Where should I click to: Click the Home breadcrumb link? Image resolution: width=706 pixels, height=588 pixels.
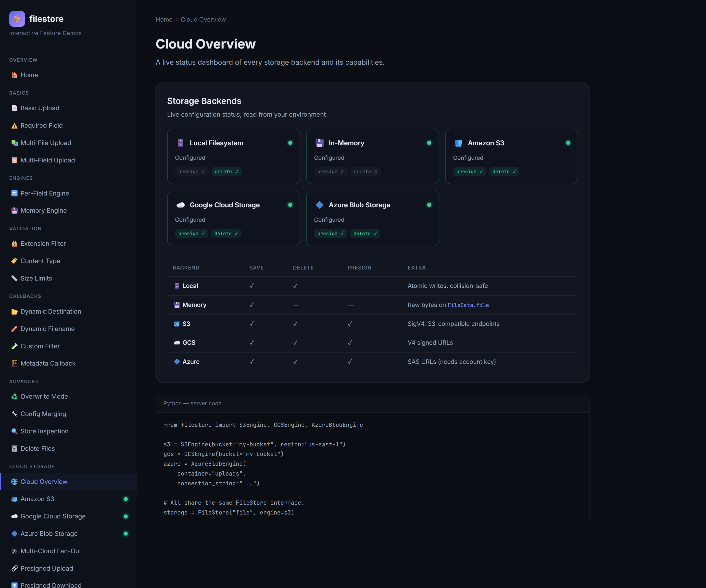click(x=164, y=20)
